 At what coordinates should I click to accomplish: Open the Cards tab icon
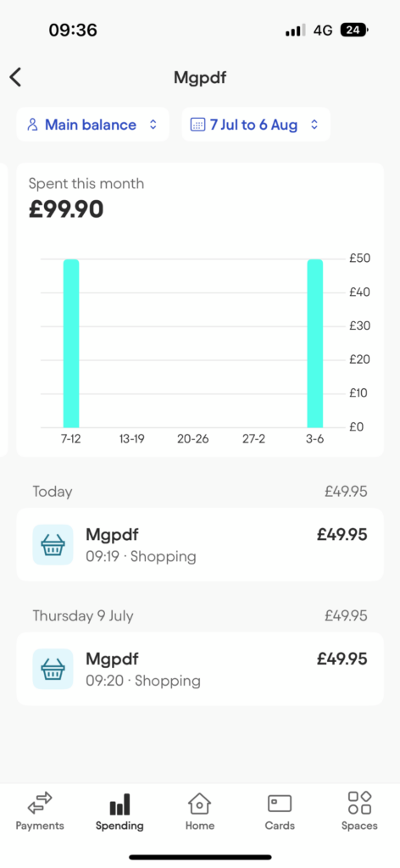click(x=280, y=804)
